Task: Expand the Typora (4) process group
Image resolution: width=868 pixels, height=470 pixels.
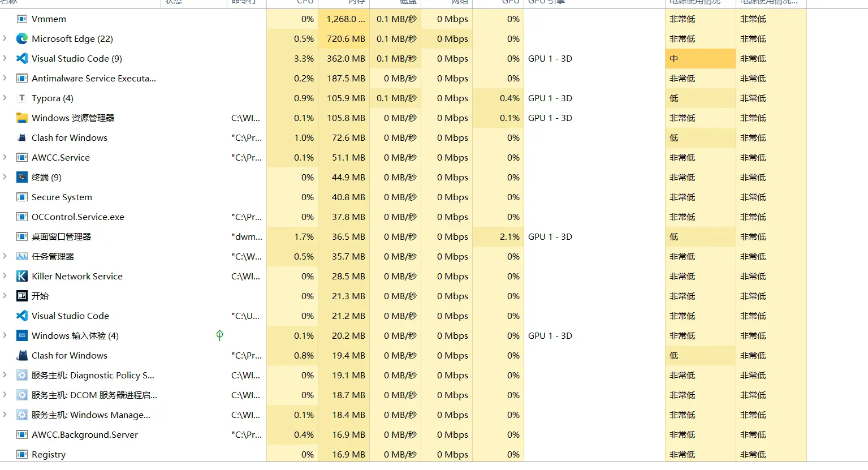Action: pos(5,98)
